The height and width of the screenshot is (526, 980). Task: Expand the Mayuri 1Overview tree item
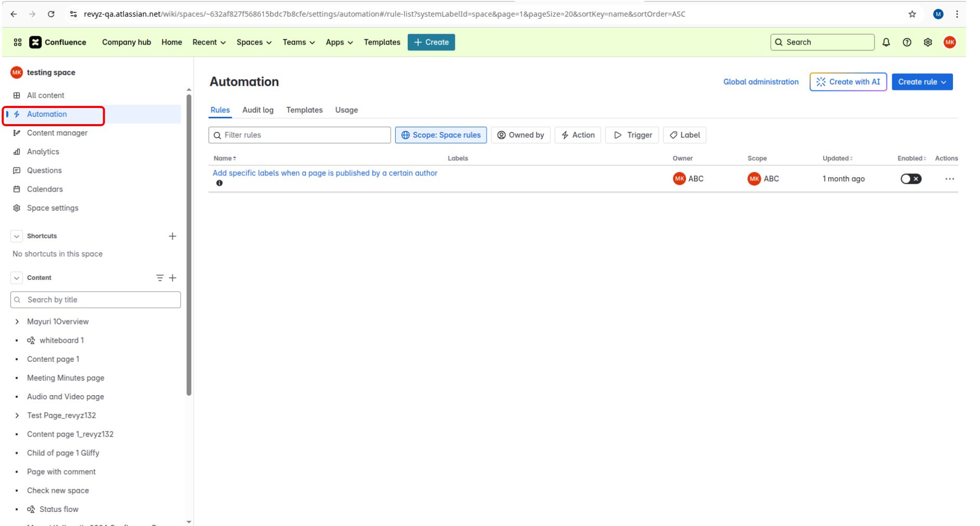click(x=17, y=321)
